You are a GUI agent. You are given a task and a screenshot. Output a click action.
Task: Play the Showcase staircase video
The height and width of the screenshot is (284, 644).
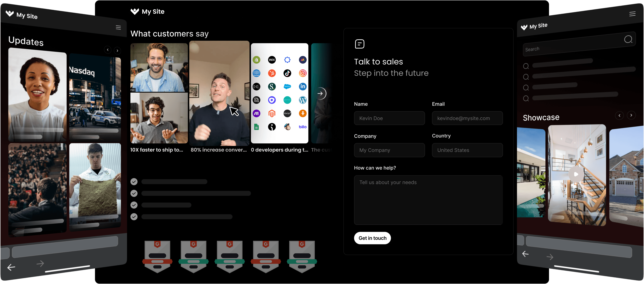[576, 174]
